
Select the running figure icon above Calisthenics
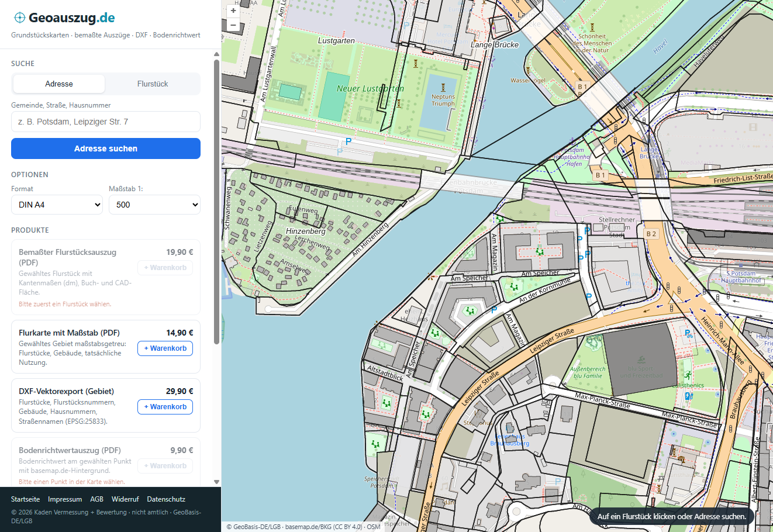(x=688, y=375)
